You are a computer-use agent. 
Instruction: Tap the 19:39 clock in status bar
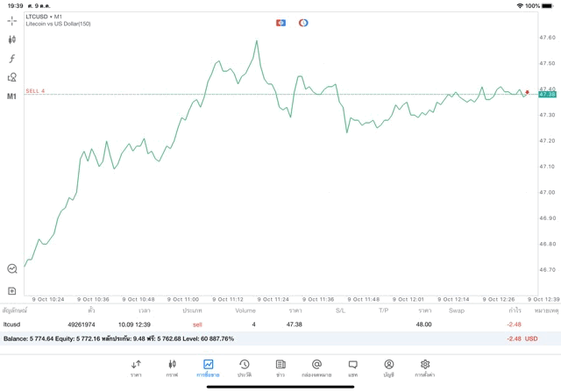16,6
